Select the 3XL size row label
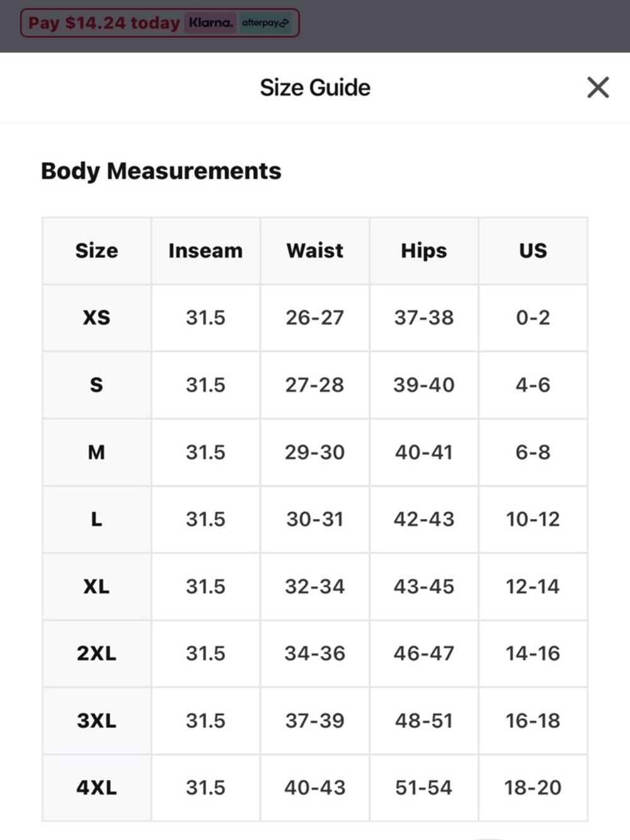The image size is (630, 840). pos(96,720)
